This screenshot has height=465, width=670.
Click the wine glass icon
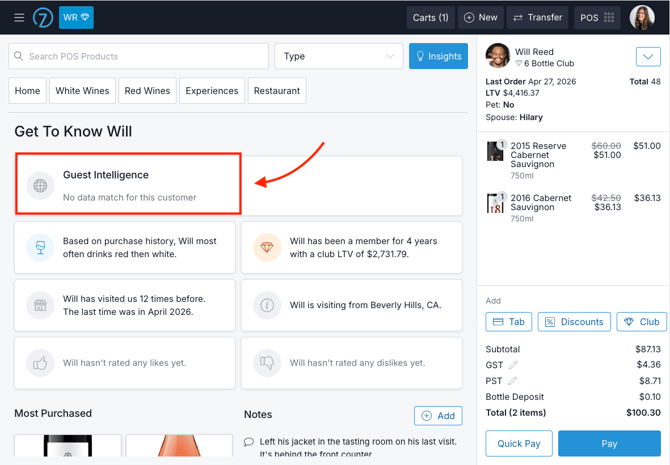(x=40, y=247)
